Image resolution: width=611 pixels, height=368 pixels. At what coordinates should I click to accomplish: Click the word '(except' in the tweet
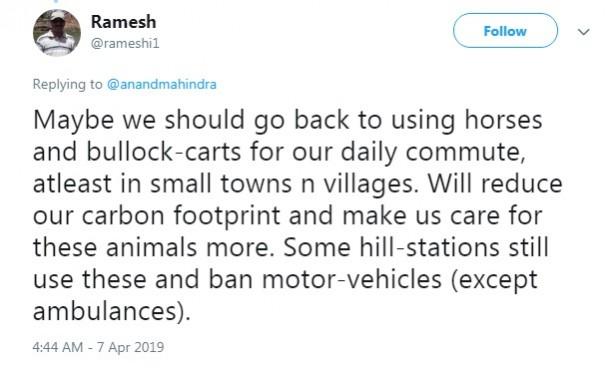pos(494,281)
